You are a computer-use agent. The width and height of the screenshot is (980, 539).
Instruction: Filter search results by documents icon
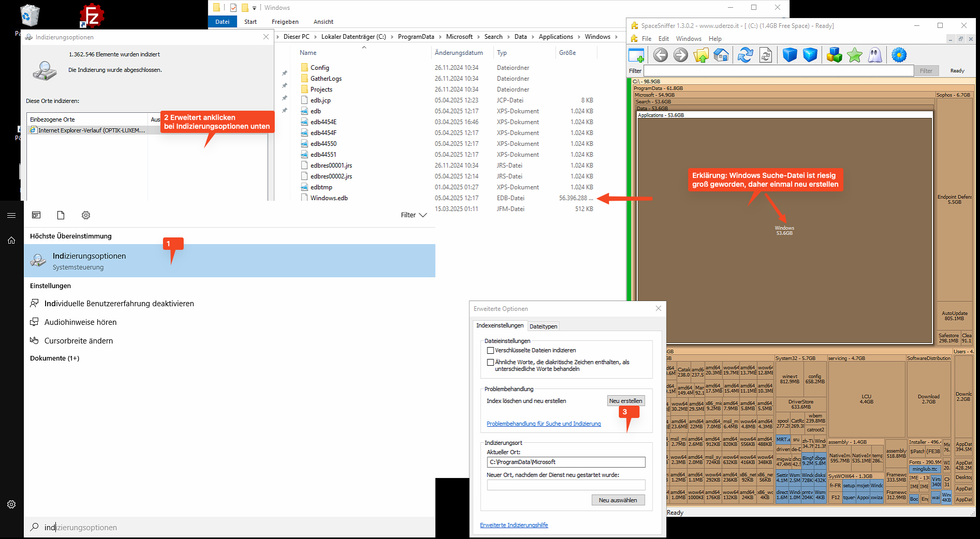[61, 215]
